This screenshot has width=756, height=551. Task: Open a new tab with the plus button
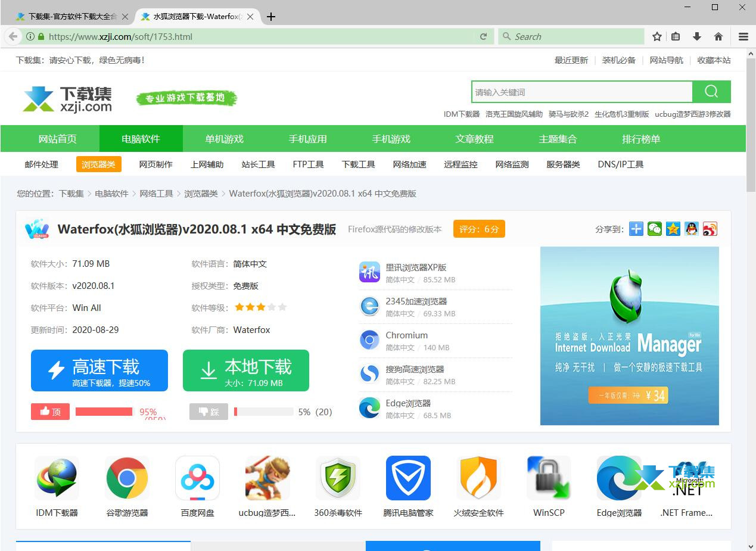click(x=271, y=17)
